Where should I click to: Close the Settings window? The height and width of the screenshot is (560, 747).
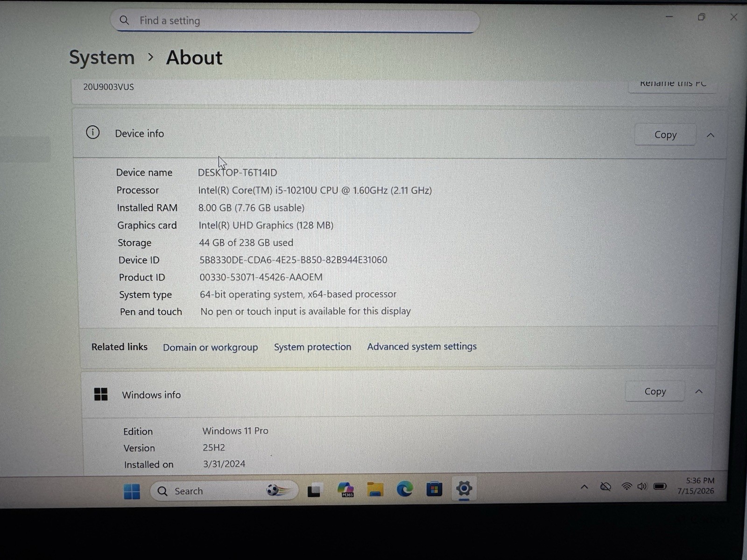tap(734, 17)
